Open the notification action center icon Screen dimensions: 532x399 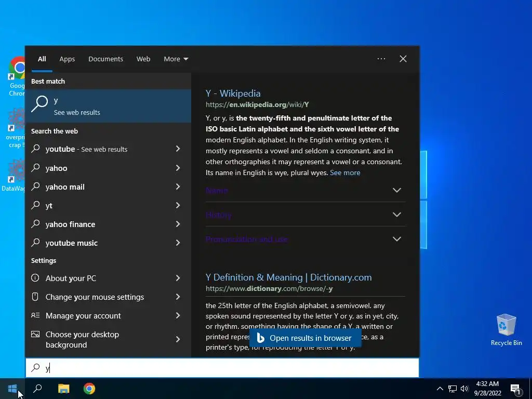click(515, 389)
